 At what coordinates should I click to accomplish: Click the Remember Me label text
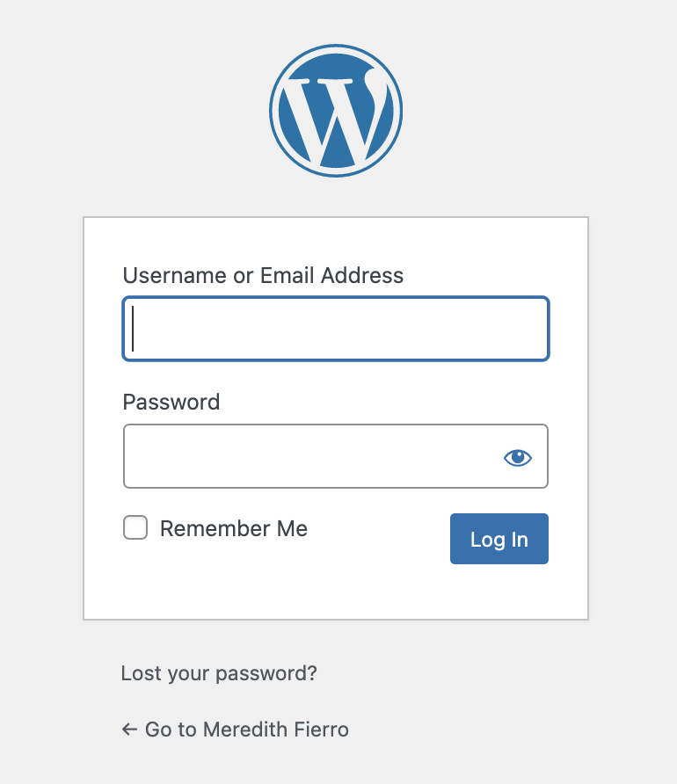pyautogui.click(x=234, y=528)
